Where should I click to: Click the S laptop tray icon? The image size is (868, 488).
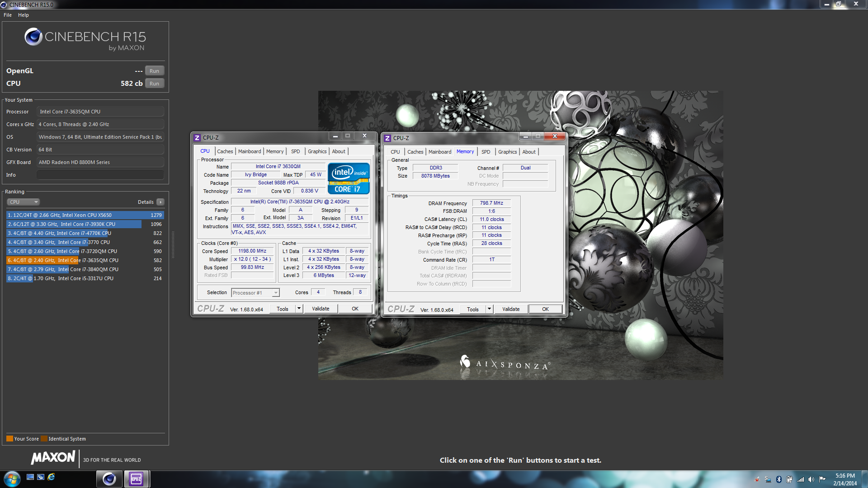pyautogui.click(x=768, y=479)
